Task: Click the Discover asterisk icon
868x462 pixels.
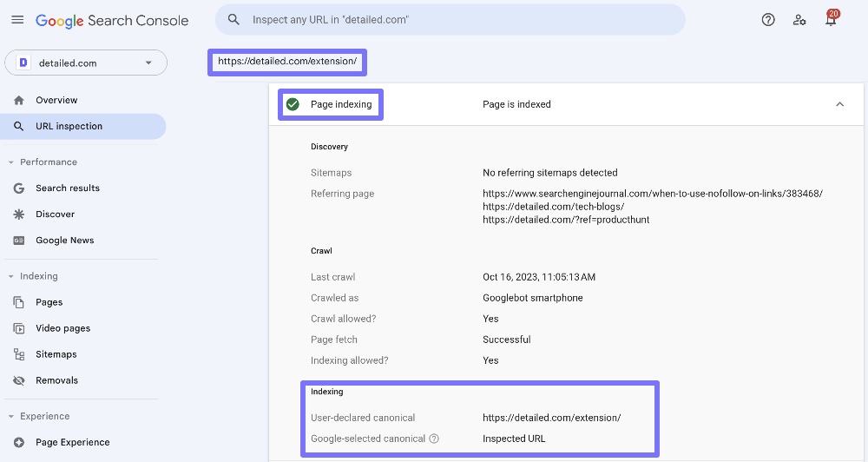Action: (x=19, y=214)
